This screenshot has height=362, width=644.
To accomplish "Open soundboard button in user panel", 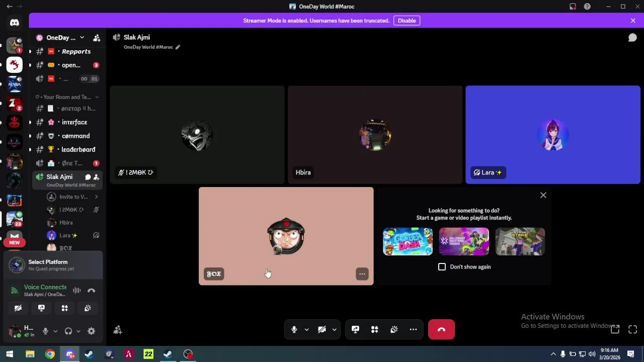I will click(88, 308).
